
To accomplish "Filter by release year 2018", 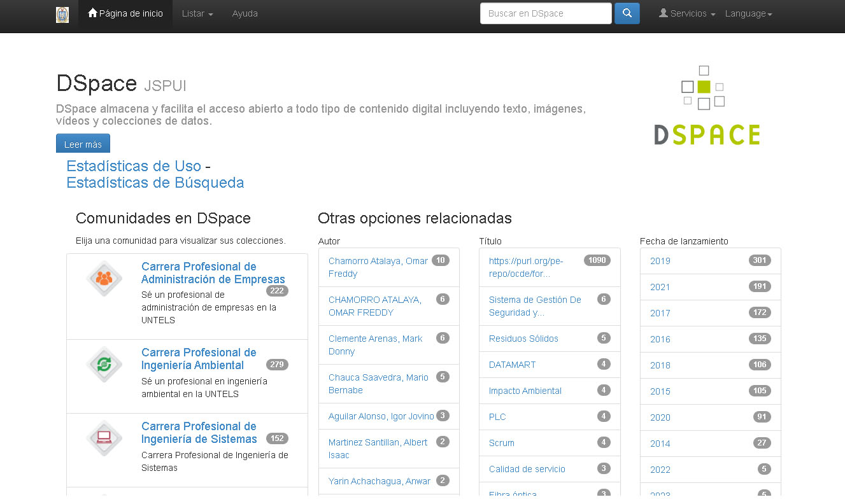I will tap(660, 365).
